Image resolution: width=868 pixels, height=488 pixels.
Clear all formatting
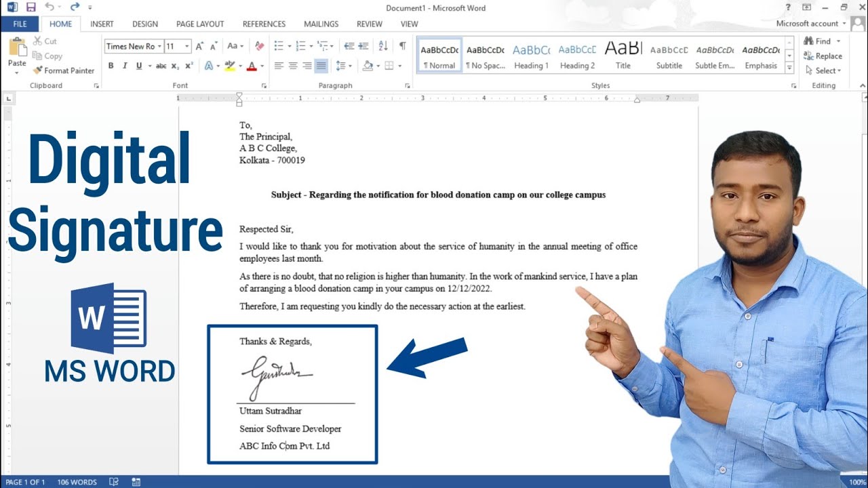pyautogui.click(x=259, y=46)
